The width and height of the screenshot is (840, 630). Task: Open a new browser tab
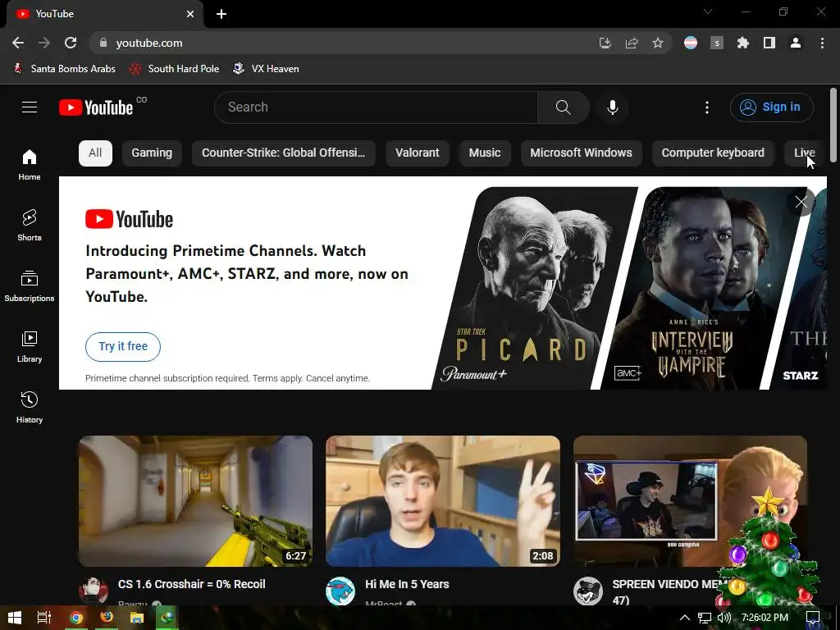pos(221,14)
